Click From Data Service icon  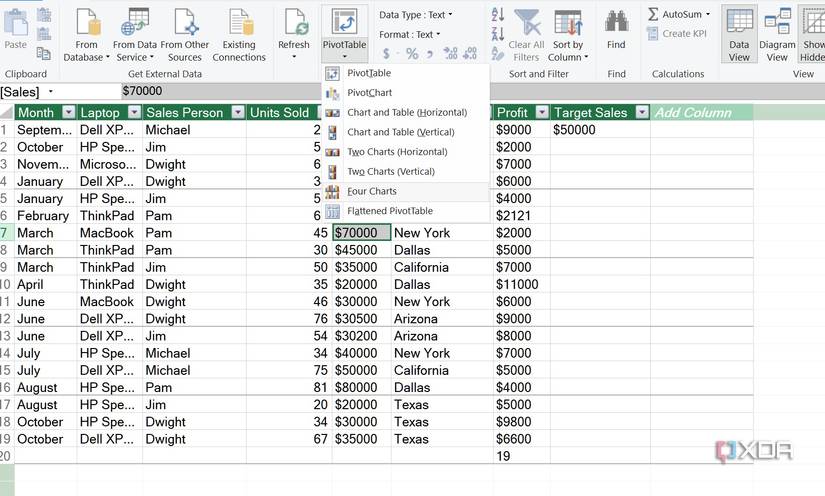click(x=135, y=22)
